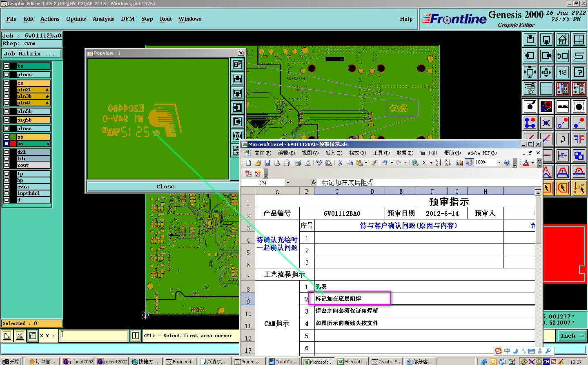The image size is (588, 365).
Task: Click the previous view icon
Action: tap(563, 56)
